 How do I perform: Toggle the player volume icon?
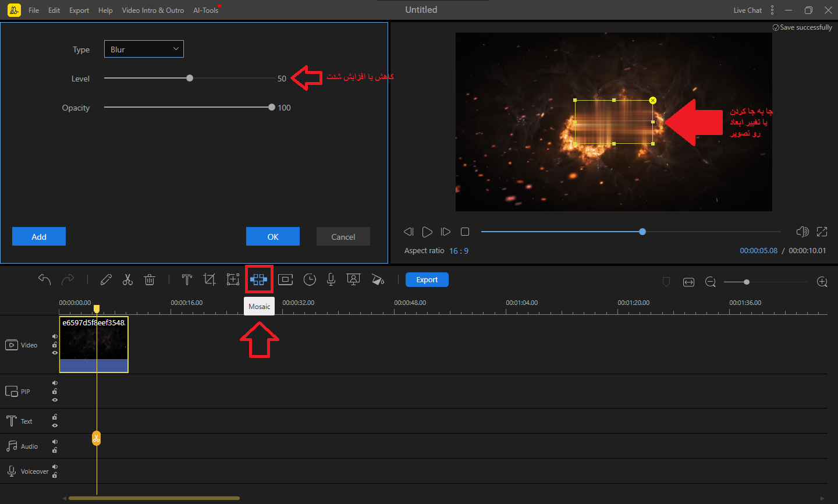(x=803, y=232)
